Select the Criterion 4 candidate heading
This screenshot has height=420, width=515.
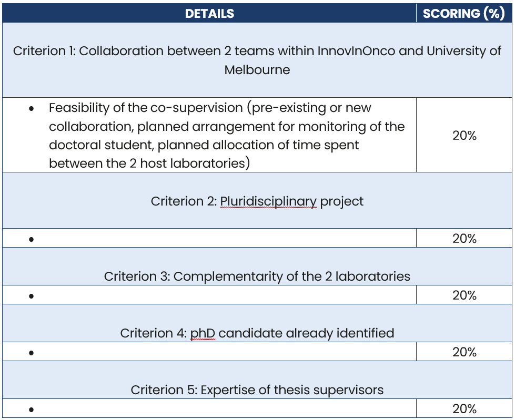[x=257, y=333]
